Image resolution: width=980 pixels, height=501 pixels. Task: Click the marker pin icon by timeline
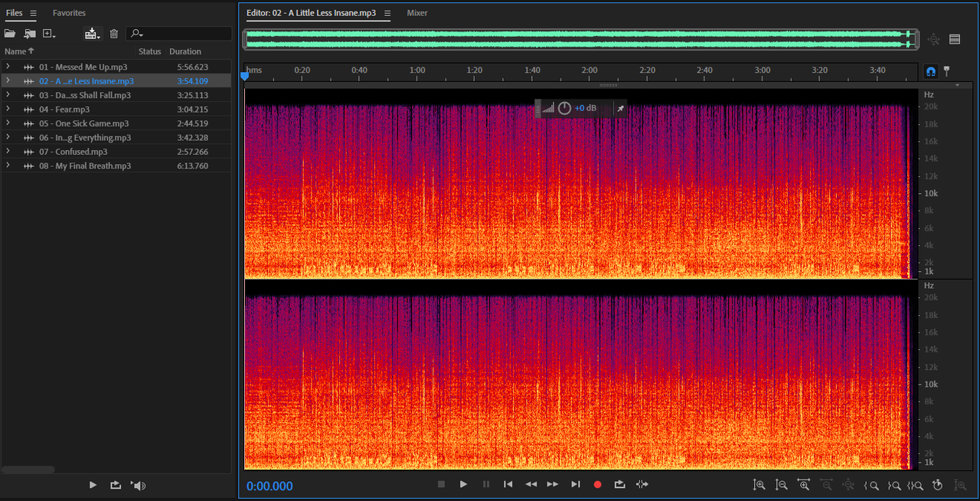point(946,70)
